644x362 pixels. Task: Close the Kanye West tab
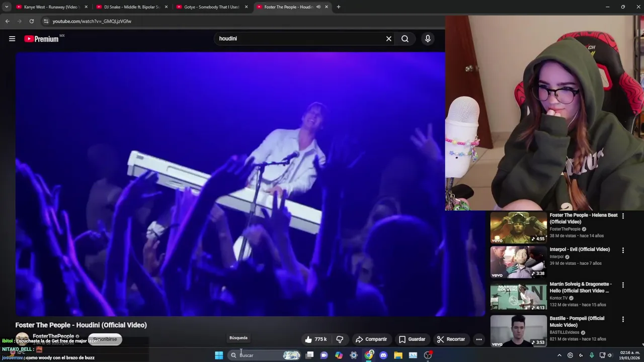coord(86,7)
